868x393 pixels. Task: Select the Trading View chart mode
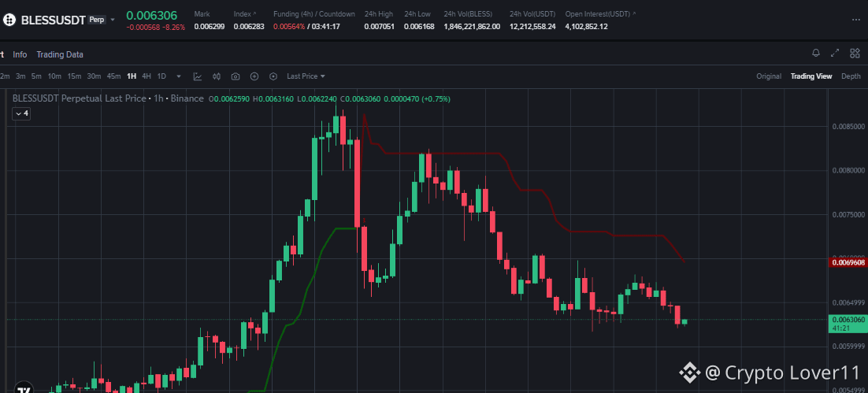pos(811,76)
